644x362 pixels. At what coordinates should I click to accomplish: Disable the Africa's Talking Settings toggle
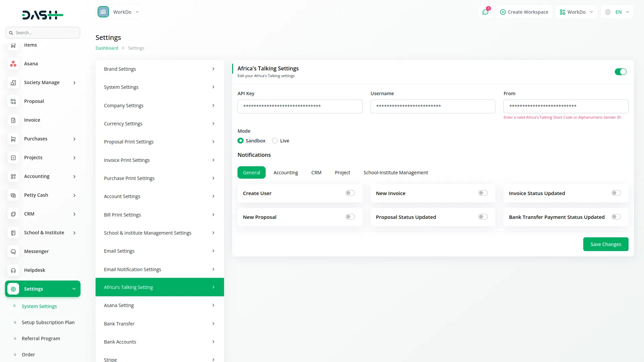pos(620,72)
